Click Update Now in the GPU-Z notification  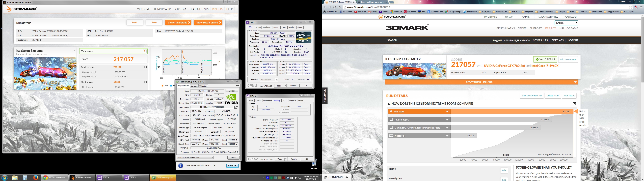[232, 166]
